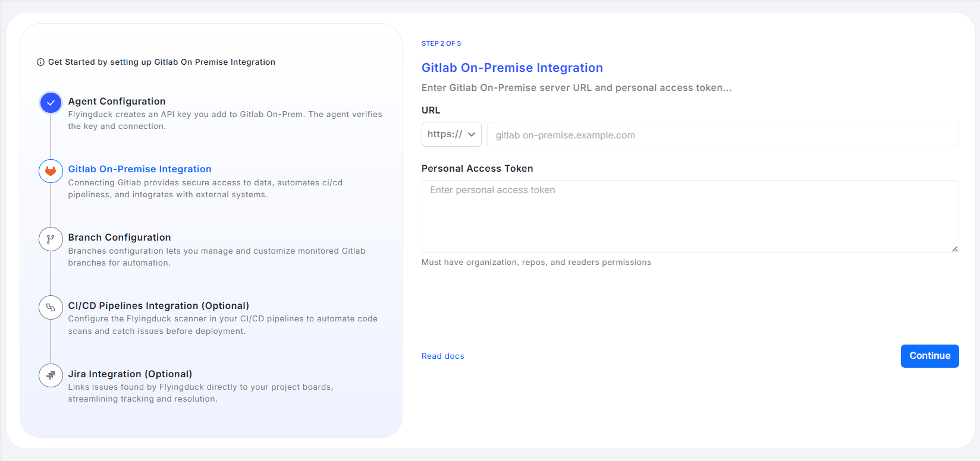The width and height of the screenshot is (980, 461).
Task: Open Jira Integration (Optional) step
Action: [x=130, y=374]
